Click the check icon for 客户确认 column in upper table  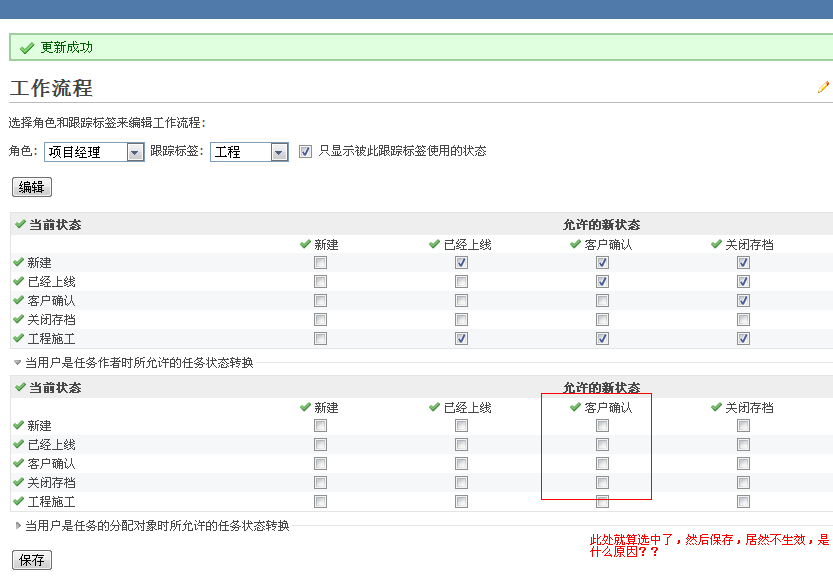575,244
